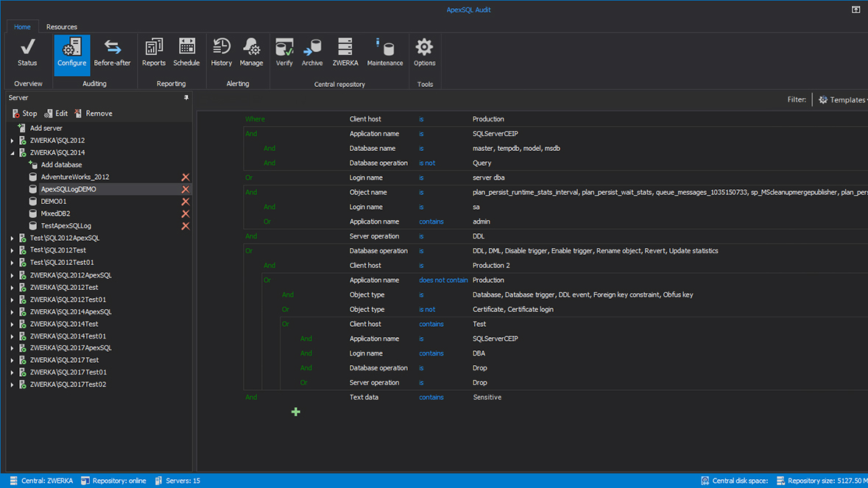Pin the Server panel
868x488 pixels.
(186, 97)
